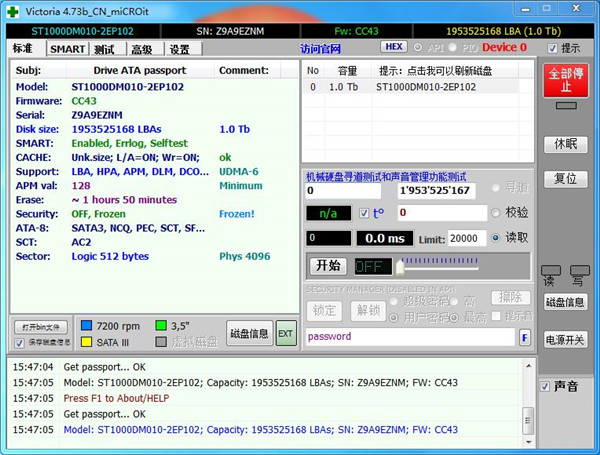Click the 休眠 sleep button
600x455 pixels.
(x=565, y=143)
